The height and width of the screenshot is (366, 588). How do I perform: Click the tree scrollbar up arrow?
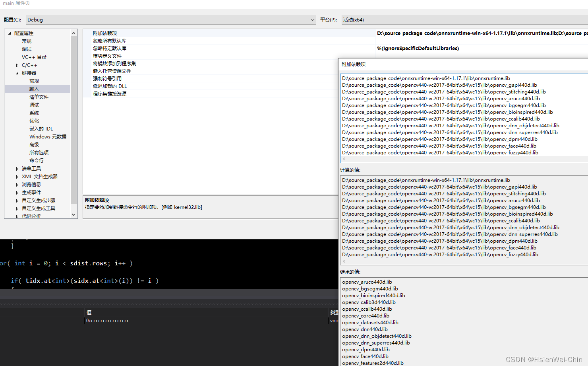(73, 33)
